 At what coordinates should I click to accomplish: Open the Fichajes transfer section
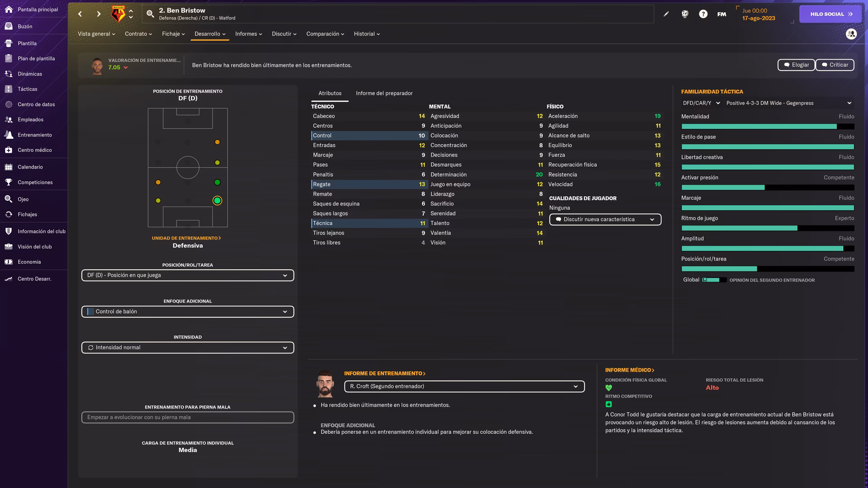point(27,214)
